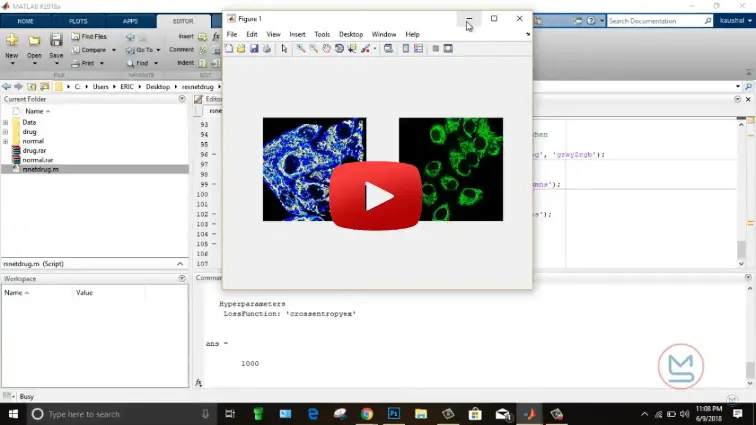This screenshot has height=425, width=756.
Task: Expand the Data folder tree node
Action: (x=5, y=123)
